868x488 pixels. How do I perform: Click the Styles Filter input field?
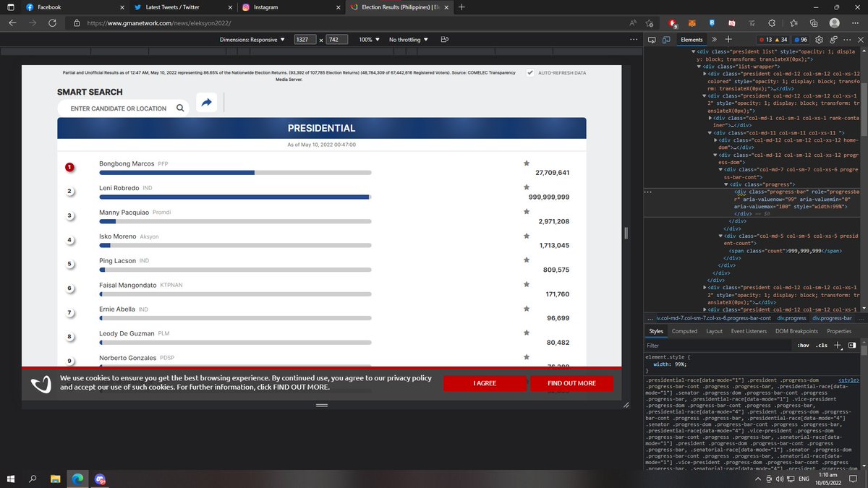pos(716,346)
